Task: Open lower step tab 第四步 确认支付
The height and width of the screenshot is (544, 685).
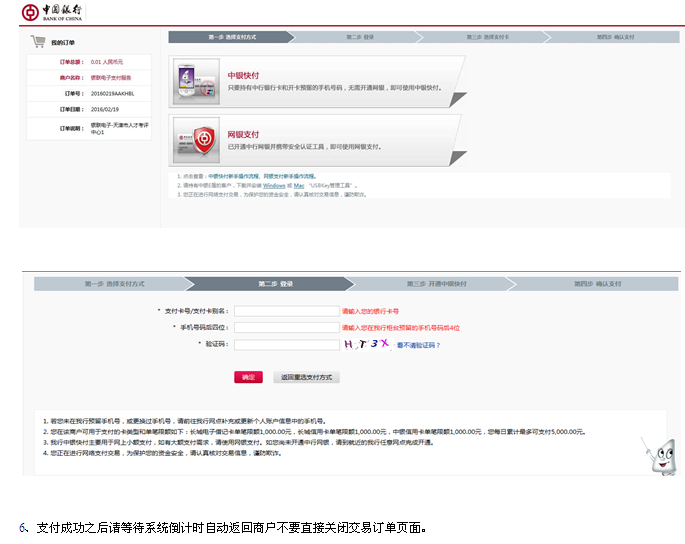Action: click(597, 284)
